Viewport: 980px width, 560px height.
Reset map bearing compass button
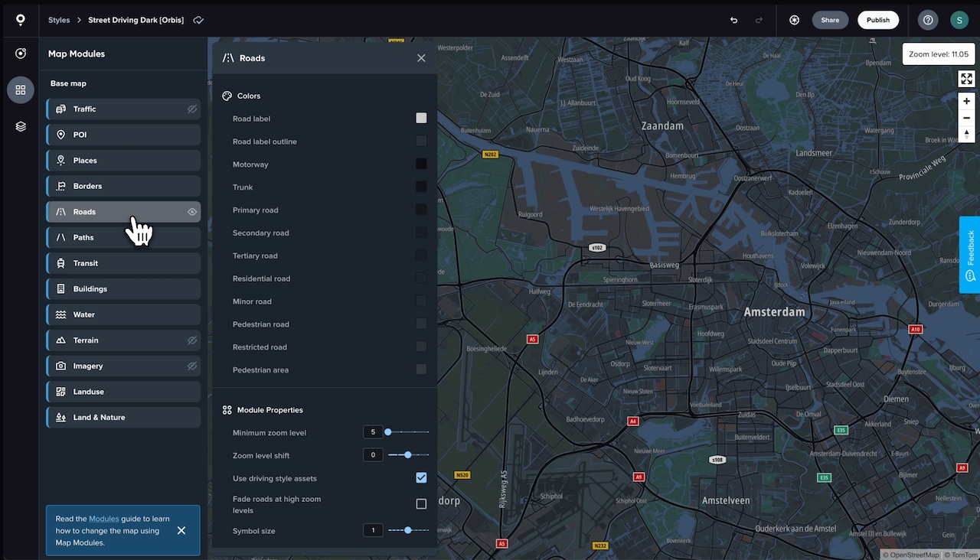[966, 135]
